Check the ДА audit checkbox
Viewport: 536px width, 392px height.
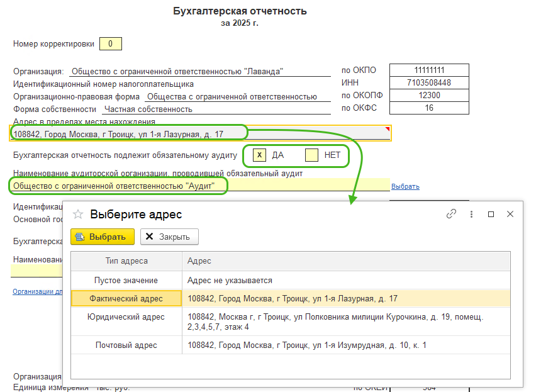(259, 155)
